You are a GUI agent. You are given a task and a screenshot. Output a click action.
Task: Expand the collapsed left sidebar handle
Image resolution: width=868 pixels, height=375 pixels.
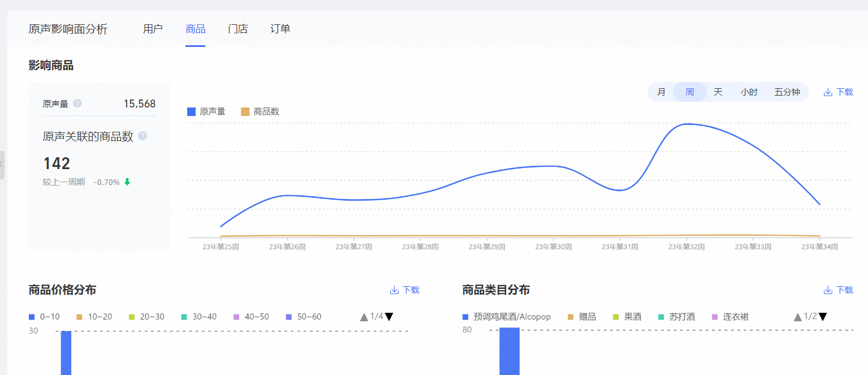pos(2,165)
